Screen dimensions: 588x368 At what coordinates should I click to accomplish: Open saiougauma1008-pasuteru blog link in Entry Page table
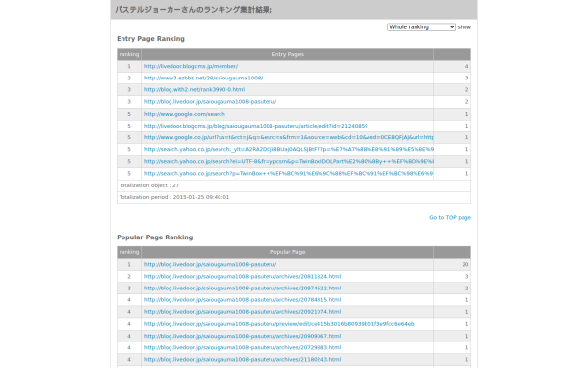[x=210, y=102]
